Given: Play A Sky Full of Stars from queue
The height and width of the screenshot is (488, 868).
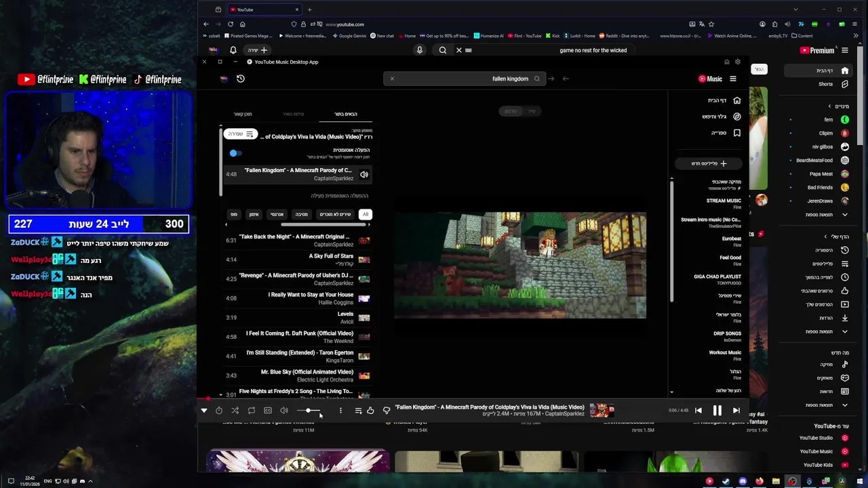Looking at the screenshot, I should 298,260.
